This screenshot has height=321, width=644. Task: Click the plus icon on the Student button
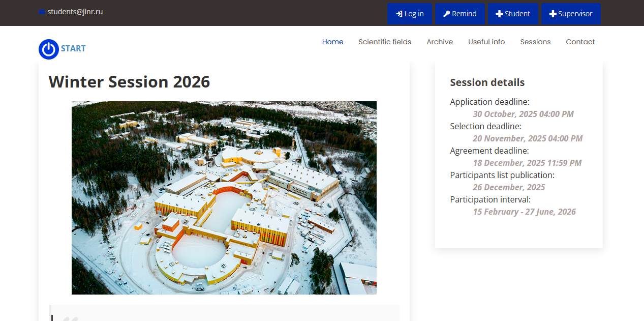click(499, 14)
